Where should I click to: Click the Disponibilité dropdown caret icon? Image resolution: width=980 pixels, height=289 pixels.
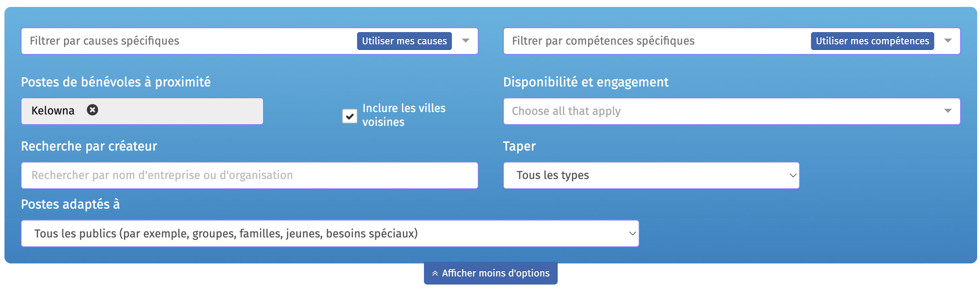[948, 111]
